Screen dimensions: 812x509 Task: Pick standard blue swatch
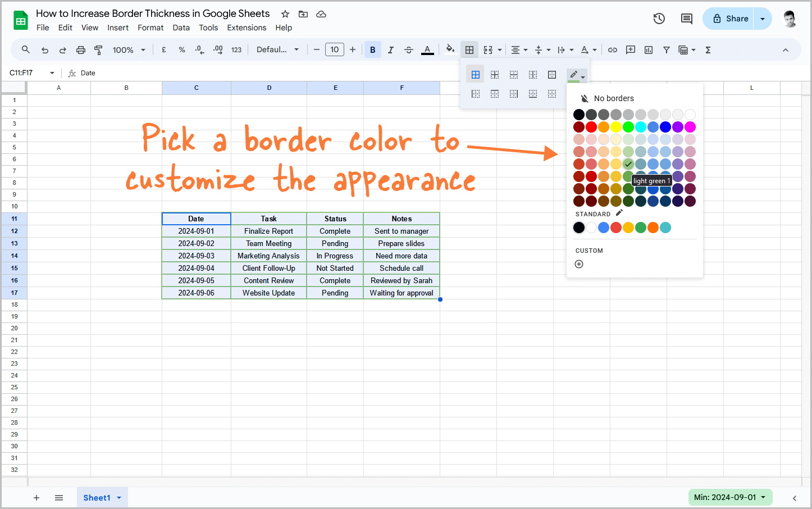coord(604,228)
